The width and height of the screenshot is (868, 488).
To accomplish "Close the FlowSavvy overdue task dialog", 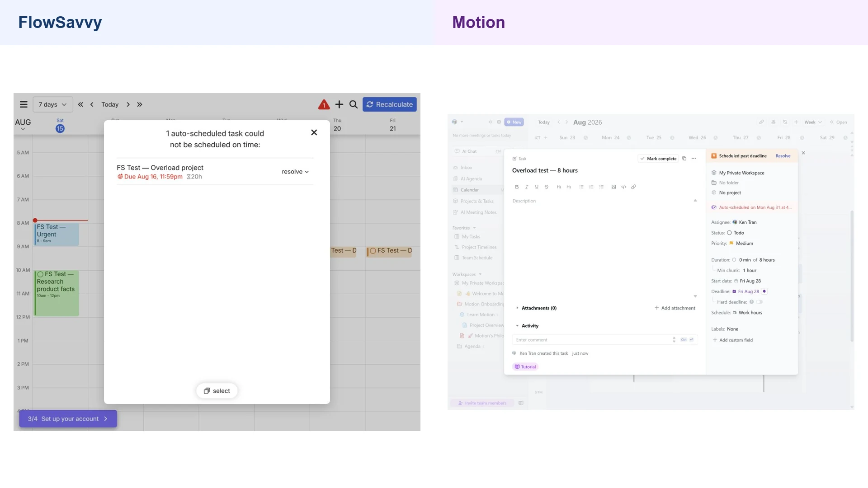I will pos(314,132).
